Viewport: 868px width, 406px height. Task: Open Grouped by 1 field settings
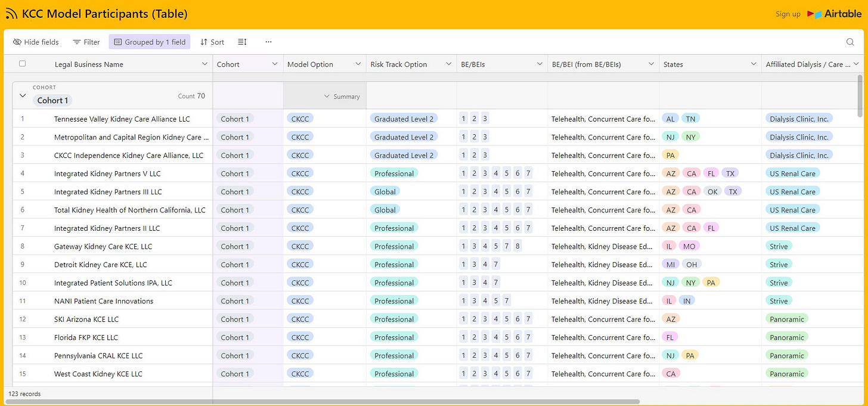(150, 42)
